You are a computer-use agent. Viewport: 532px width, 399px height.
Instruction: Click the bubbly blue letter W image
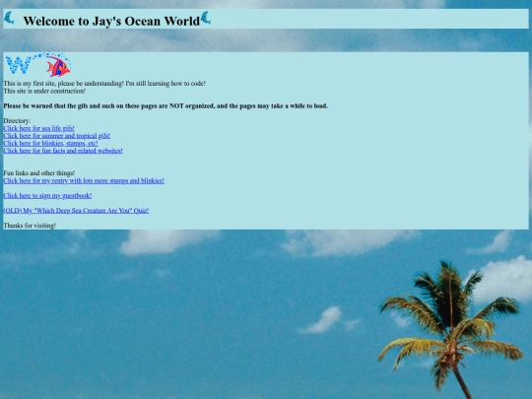tap(18, 65)
